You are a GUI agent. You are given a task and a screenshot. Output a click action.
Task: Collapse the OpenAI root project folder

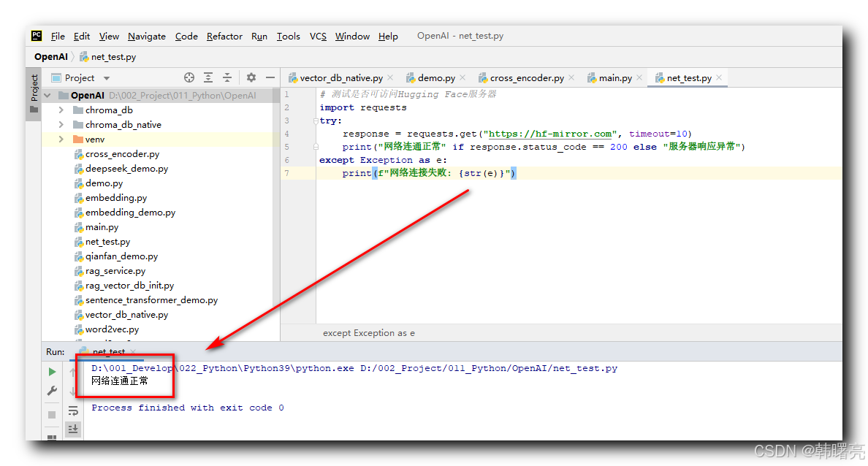click(x=47, y=95)
